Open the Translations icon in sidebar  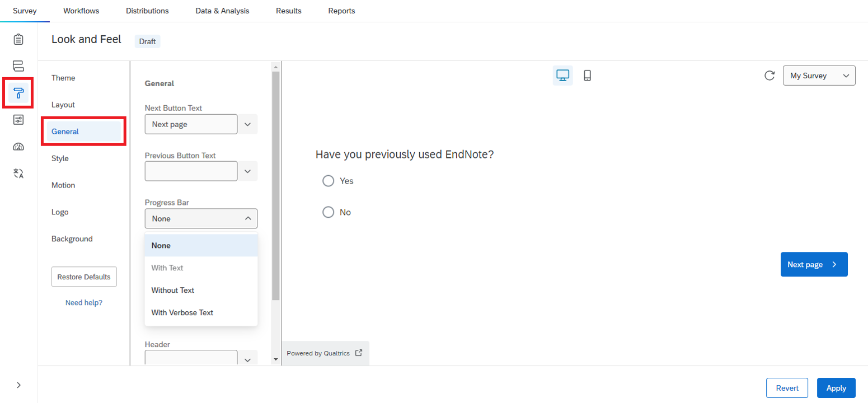pyautogui.click(x=18, y=174)
